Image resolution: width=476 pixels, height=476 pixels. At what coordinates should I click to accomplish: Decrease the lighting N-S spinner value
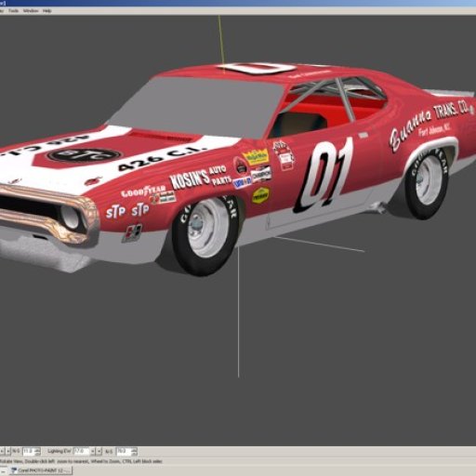point(134,453)
